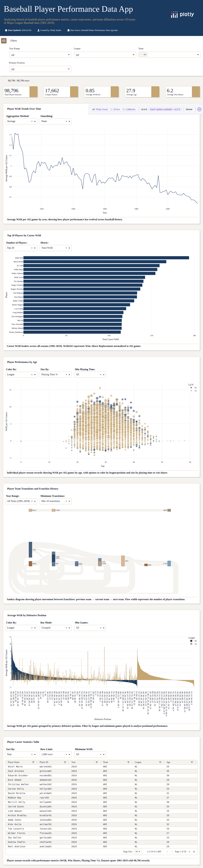Screen dimensions: 203x868
Task: Clear the Smoothing dropdown selection
Action: tap(66, 121)
